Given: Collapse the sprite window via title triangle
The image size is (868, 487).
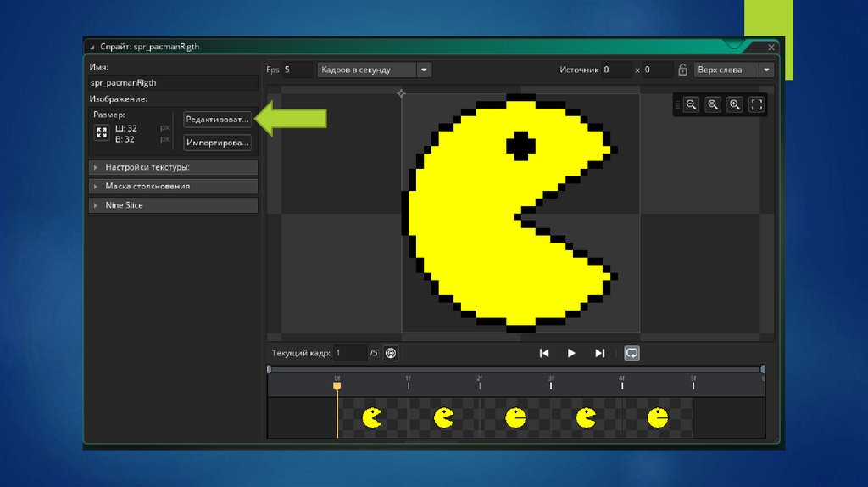Looking at the screenshot, I should [x=92, y=48].
